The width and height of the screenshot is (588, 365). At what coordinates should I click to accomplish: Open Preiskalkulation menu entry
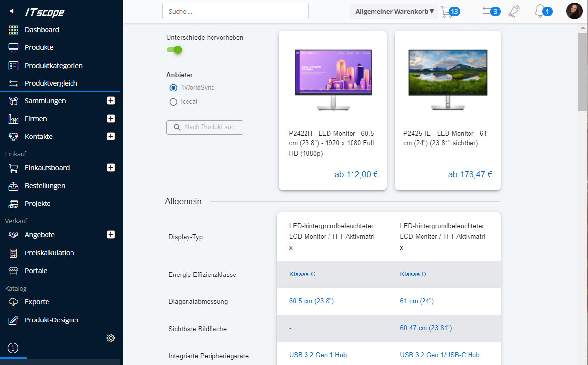[49, 253]
